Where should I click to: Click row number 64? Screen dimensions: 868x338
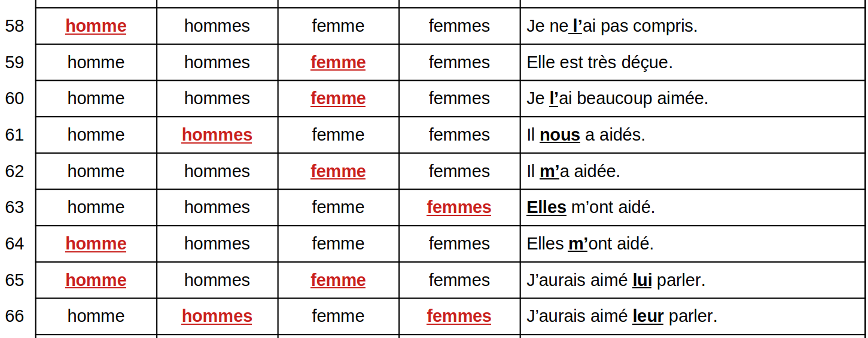pyautogui.click(x=14, y=244)
